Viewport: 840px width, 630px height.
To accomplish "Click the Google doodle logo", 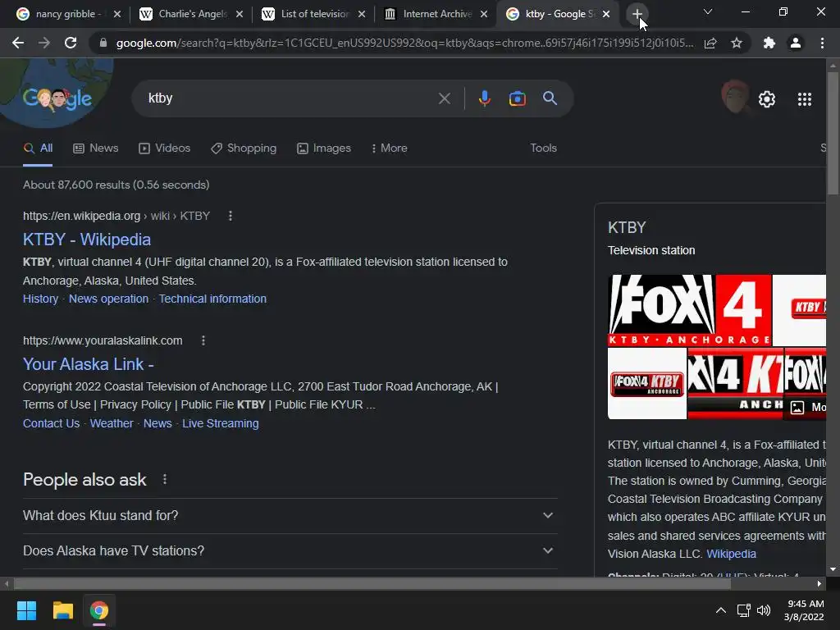I will click(57, 98).
